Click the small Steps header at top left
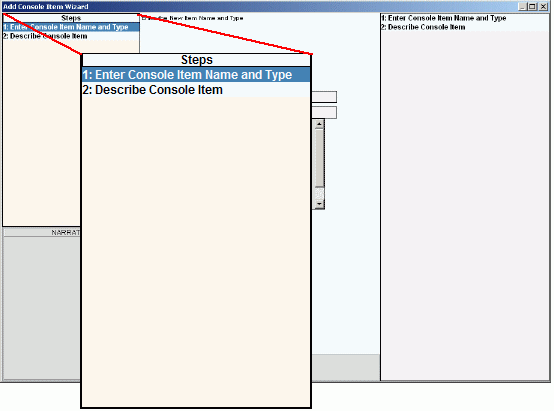This screenshot has height=411, width=554. 71,18
